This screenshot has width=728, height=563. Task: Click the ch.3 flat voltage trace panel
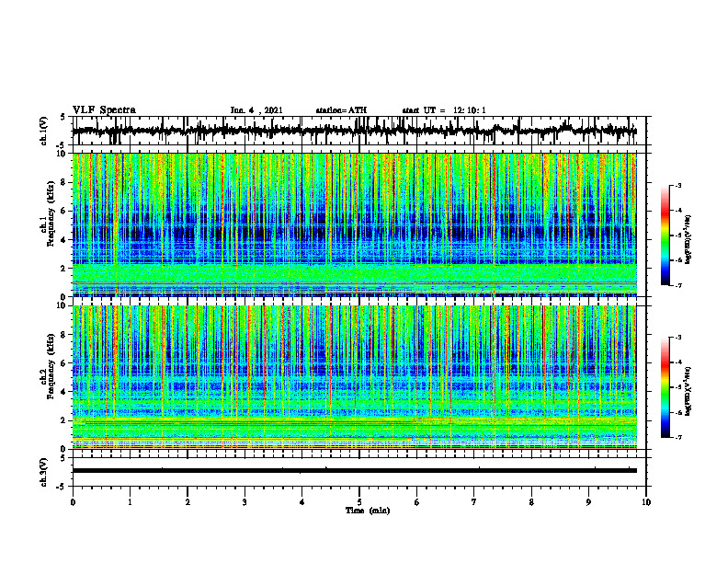point(359,472)
